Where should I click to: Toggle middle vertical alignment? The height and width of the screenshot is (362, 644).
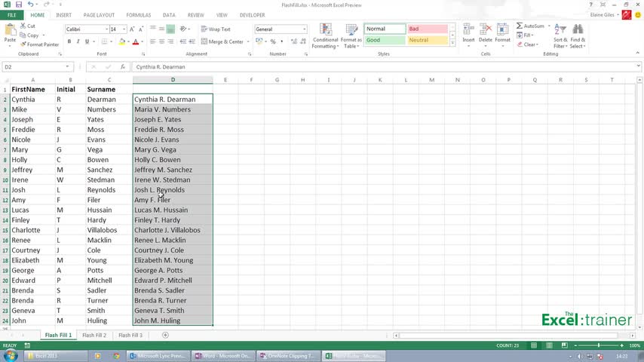pos(161,29)
